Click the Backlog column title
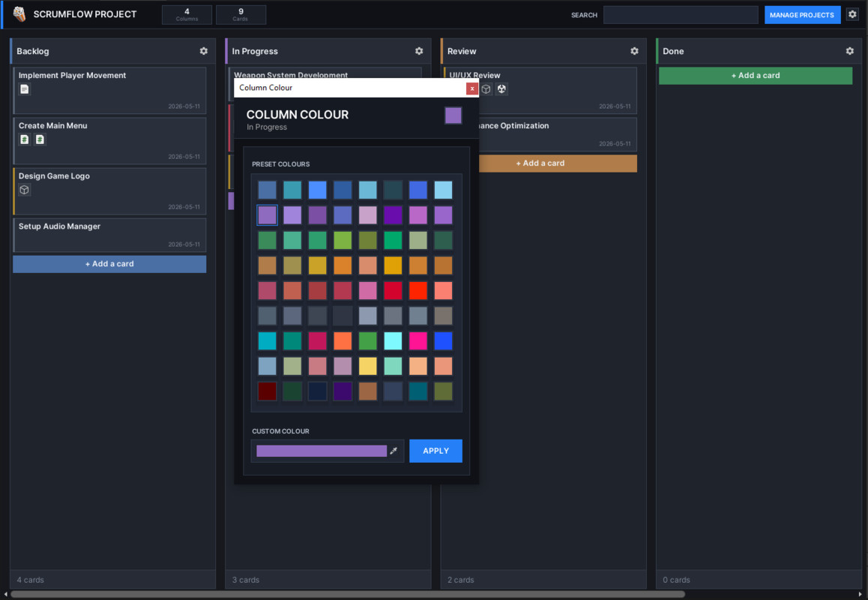 point(33,51)
